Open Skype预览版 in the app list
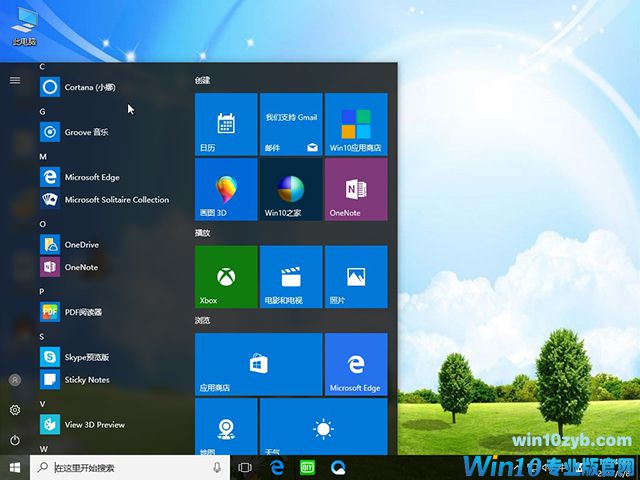 (x=110, y=357)
